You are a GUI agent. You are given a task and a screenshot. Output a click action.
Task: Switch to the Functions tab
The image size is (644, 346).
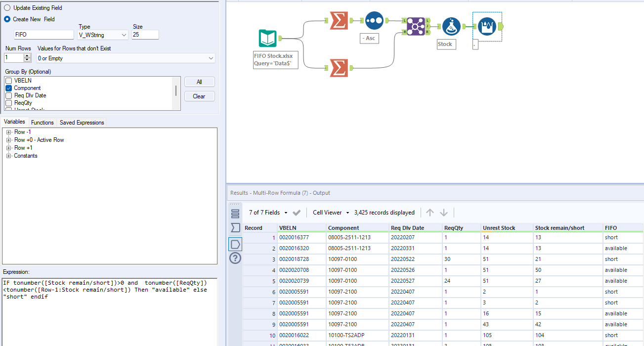point(43,122)
